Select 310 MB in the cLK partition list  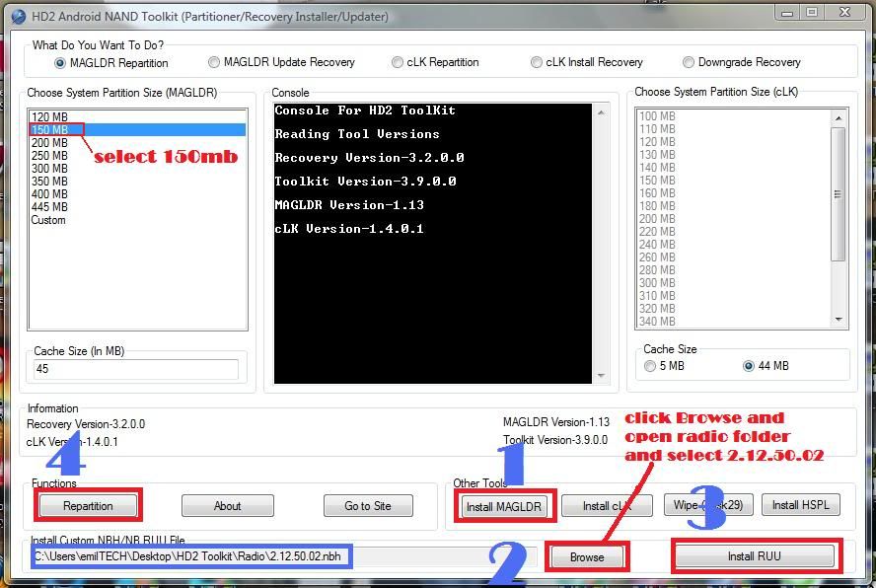tap(734, 296)
